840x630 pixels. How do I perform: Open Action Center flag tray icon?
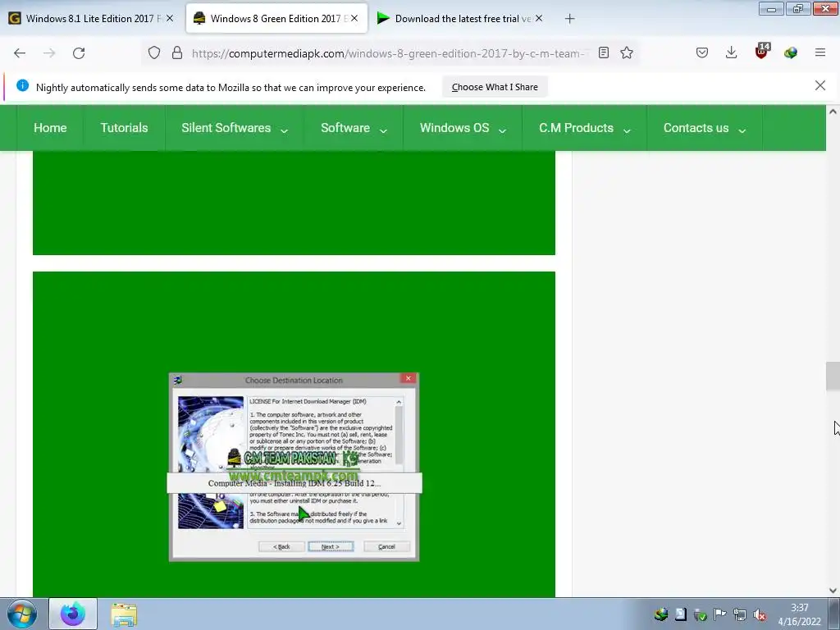pyautogui.click(x=720, y=614)
